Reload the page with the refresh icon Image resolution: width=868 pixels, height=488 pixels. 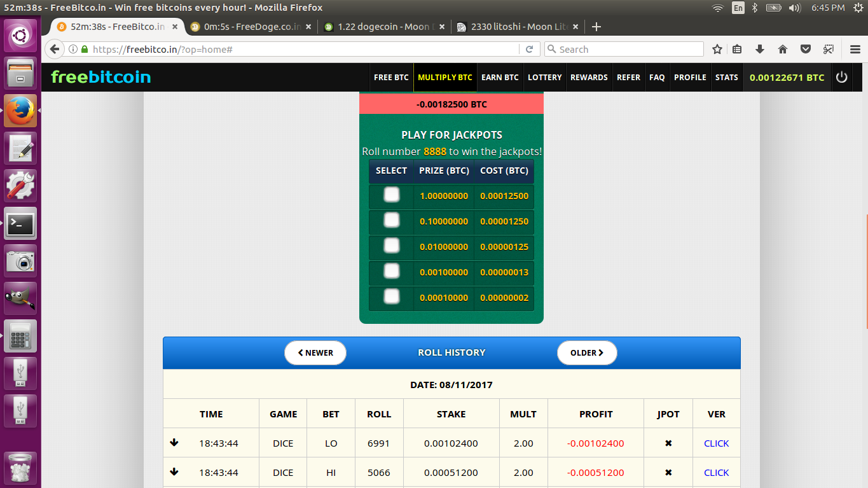(x=529, y=49)
